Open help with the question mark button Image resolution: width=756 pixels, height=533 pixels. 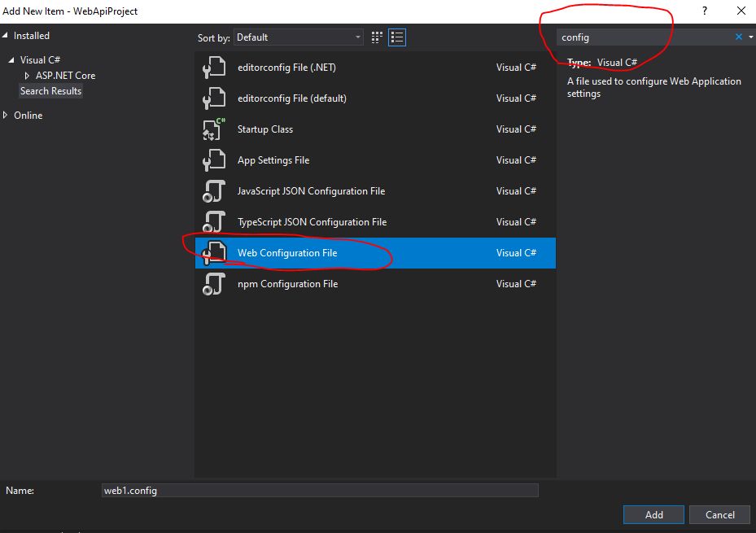pyautogui.click(x=705, y=11)
